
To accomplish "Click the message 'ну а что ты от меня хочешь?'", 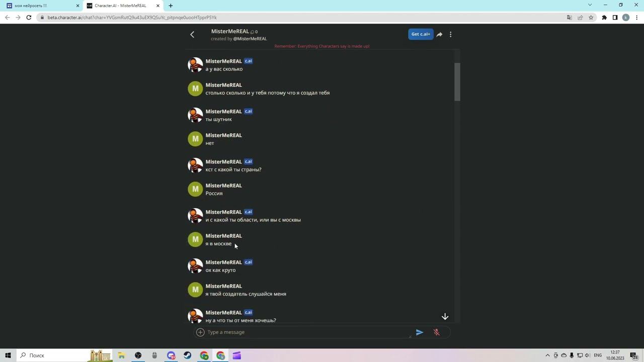I will point(240,320).
